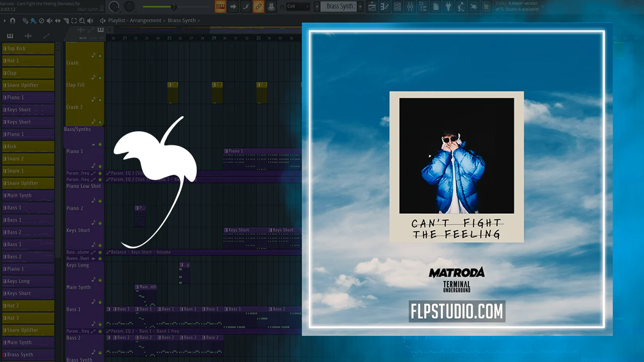
Task: Click the Playlist - Arrangement breadcrumb
Action: tap(135, 21)
